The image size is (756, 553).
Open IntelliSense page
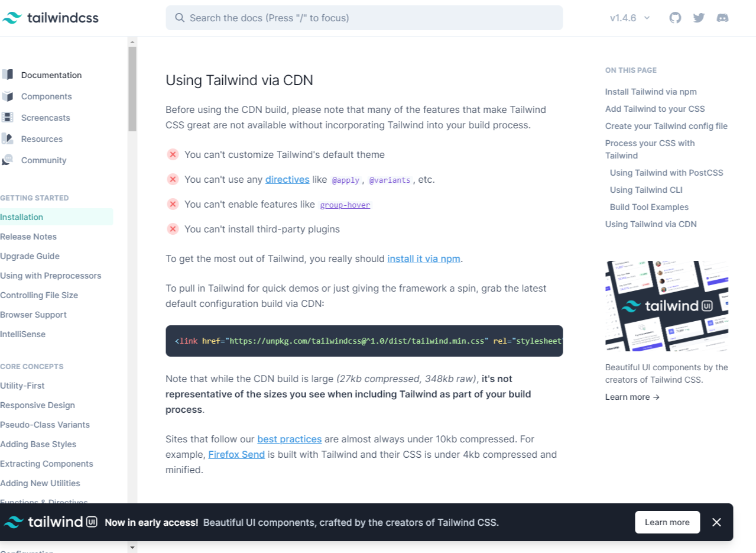(x=22, y=334)
